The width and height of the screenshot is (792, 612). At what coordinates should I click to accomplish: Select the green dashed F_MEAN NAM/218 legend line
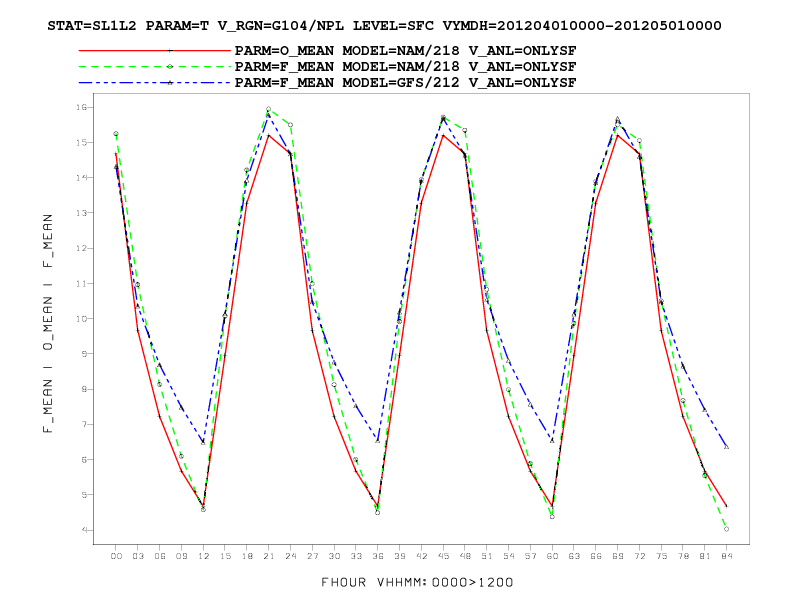[155, 67]
